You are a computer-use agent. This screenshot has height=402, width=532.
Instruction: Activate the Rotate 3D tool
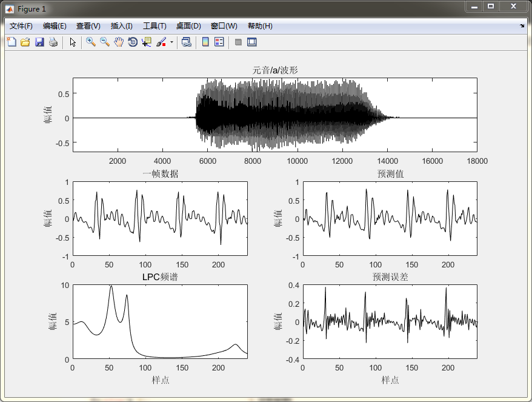point(133,42)
